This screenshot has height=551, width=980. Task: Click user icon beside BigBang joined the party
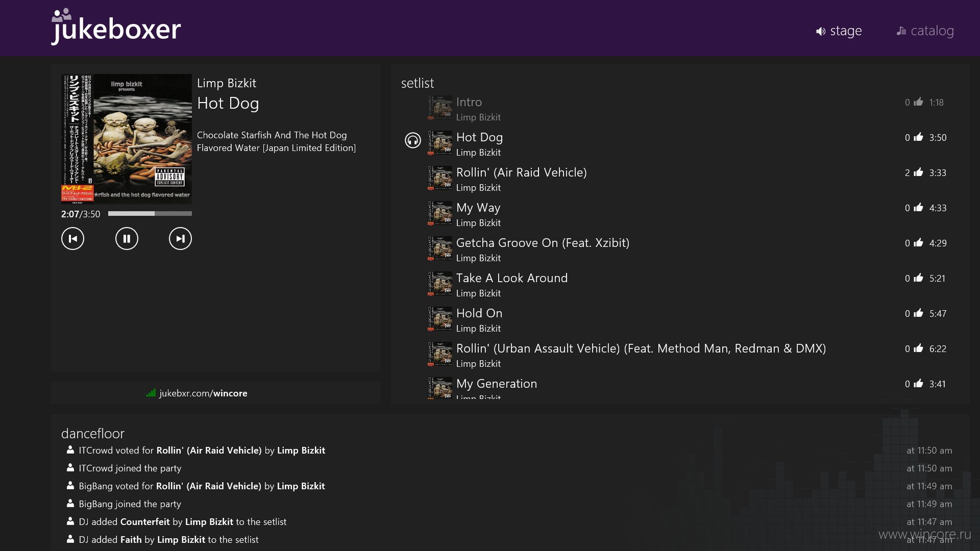70,504
